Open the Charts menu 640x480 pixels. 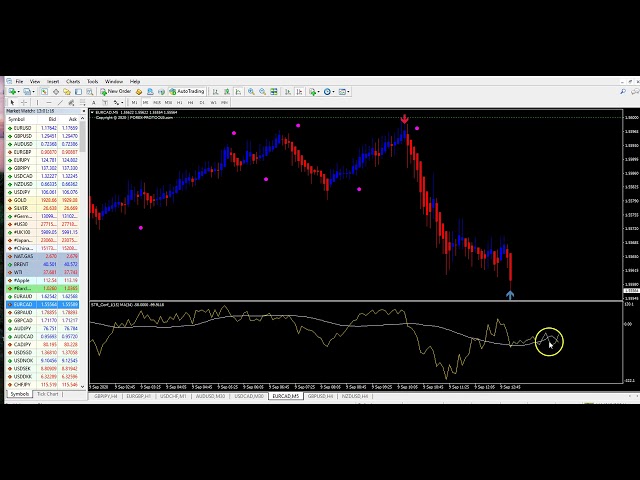click(x=73, y=81)
